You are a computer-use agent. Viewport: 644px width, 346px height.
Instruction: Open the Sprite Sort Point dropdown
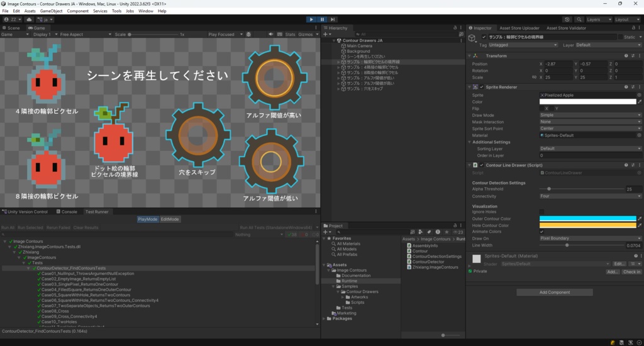click(590, 128)
